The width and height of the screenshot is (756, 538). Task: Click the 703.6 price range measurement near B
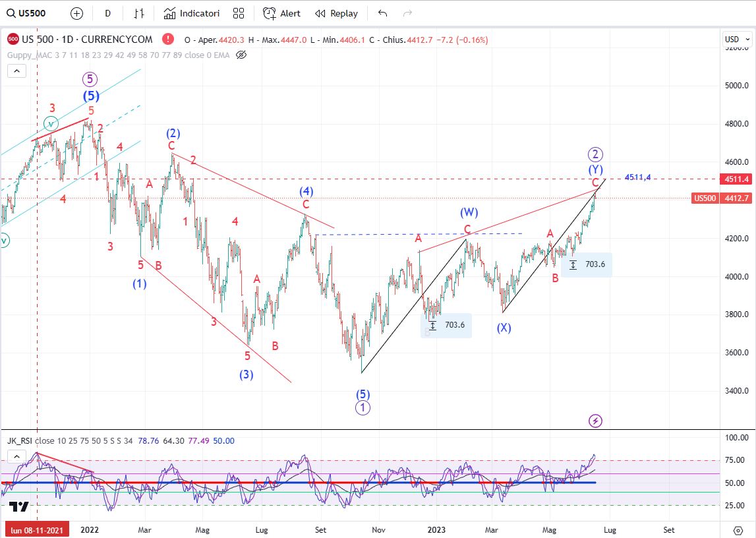[446, 325]
